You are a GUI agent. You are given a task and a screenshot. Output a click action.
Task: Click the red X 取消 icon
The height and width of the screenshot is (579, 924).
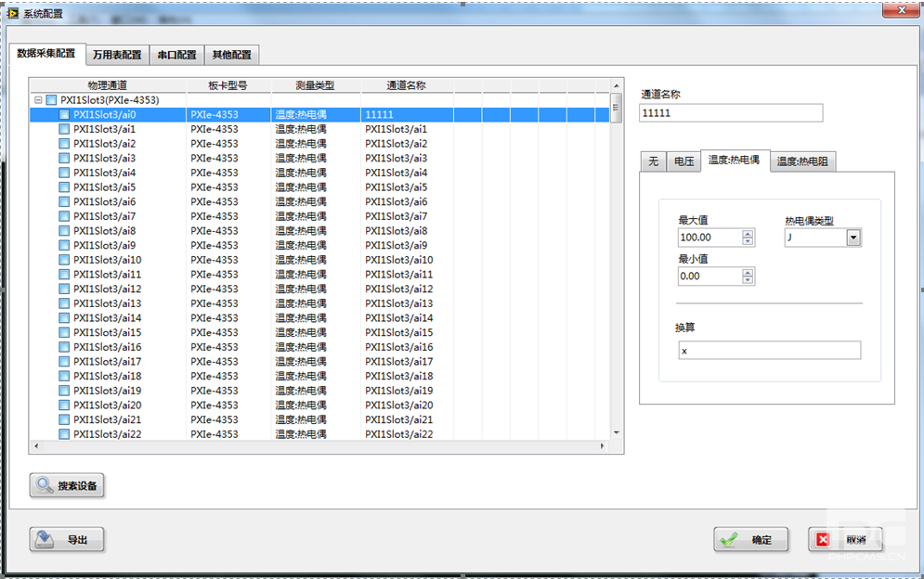tap(823, 539)
